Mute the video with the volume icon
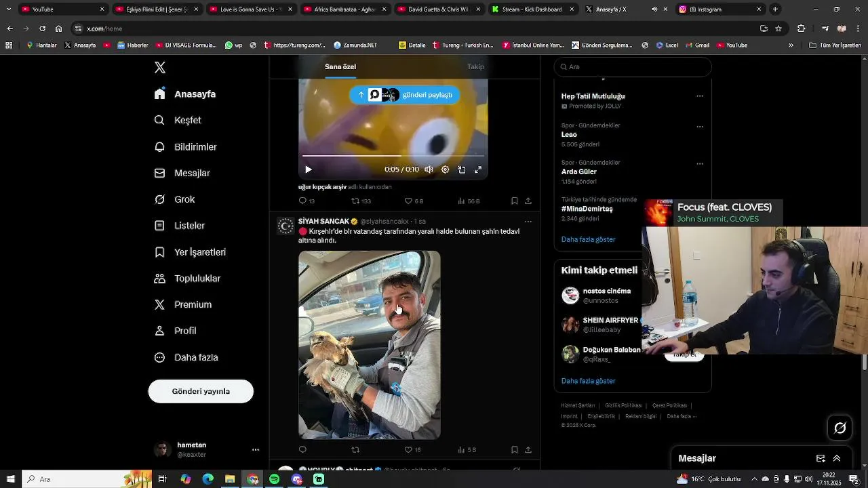Image resolution: width=868 pixels, height=488 pixels. click(429, 169)
